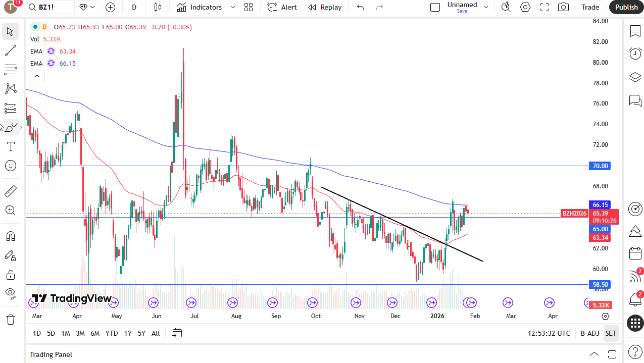This screenshot has height=363, width=644.
Task: Click the undo arrow
Action: [x=360, y=7]
